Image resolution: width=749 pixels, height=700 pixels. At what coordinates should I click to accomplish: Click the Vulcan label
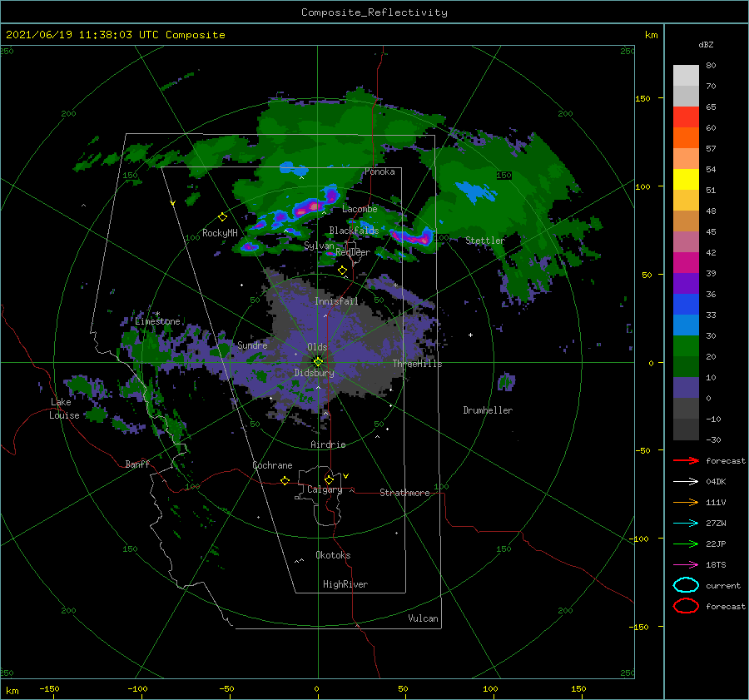pyautogui.click(x=423, y=618)
